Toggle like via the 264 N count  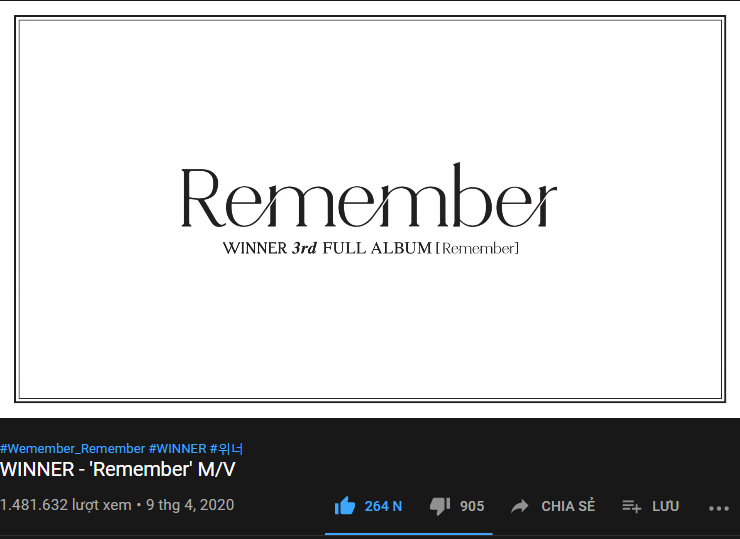[383, 506]
